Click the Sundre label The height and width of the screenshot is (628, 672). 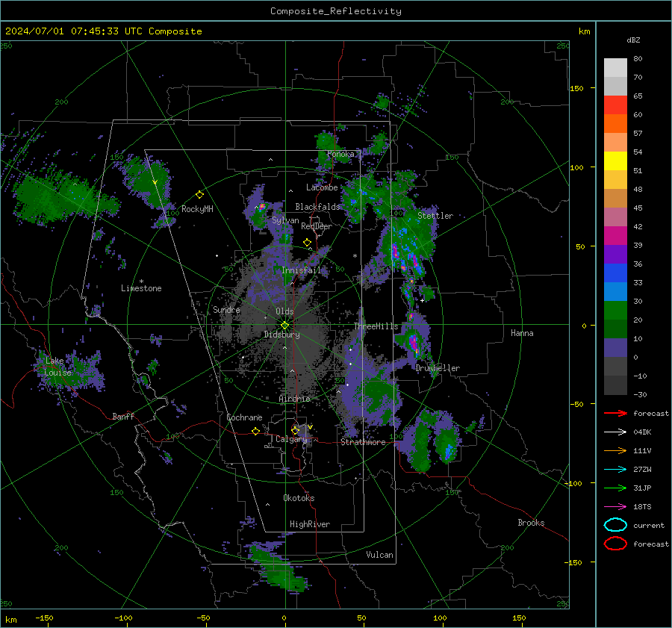click(x=226, y=309)
